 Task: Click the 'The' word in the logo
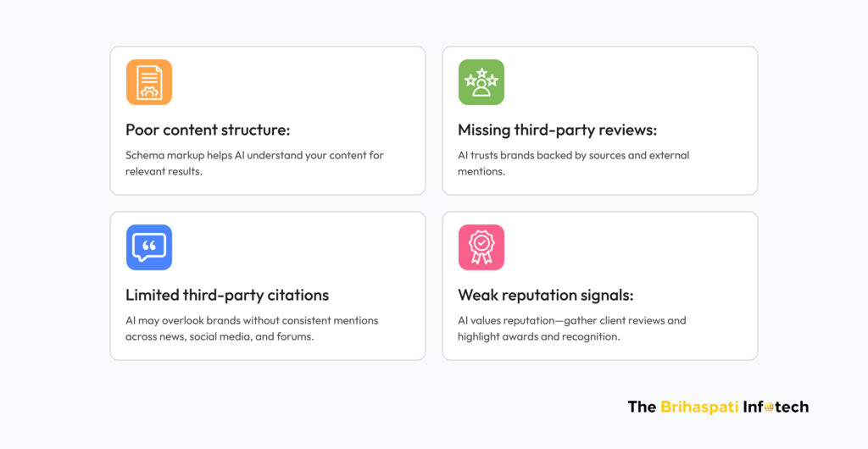[642, 407]
